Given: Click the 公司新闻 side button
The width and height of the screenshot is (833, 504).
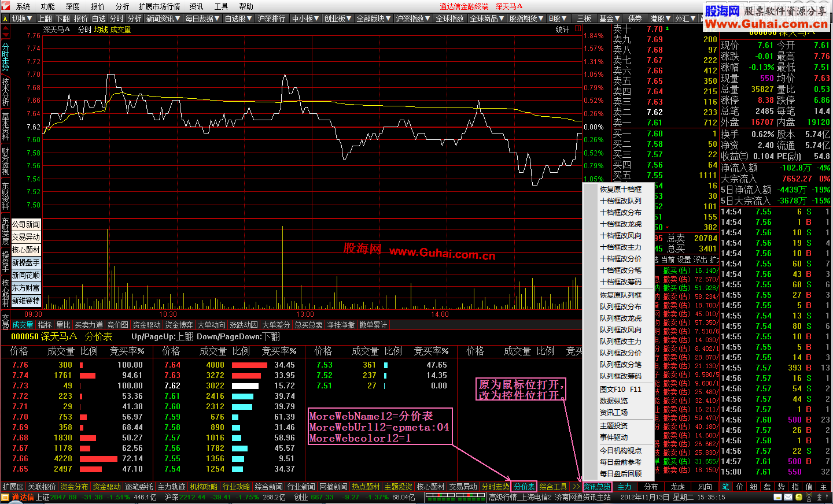Looking at the screenshot, I should tap(26, 224).
